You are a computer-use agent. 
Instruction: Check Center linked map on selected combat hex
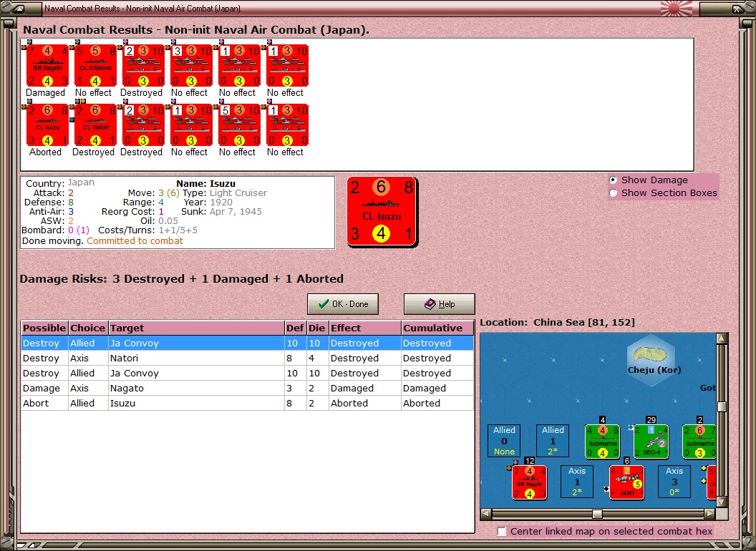coord(502,531)
